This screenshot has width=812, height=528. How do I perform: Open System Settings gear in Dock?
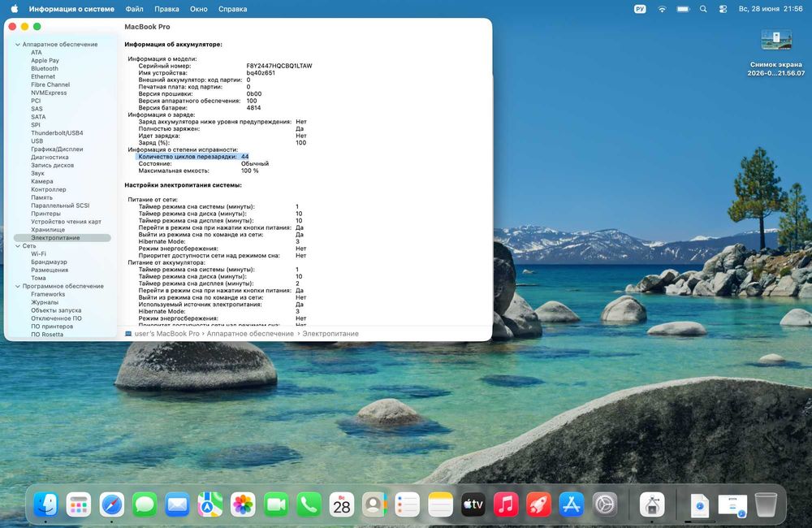(604, 504)
